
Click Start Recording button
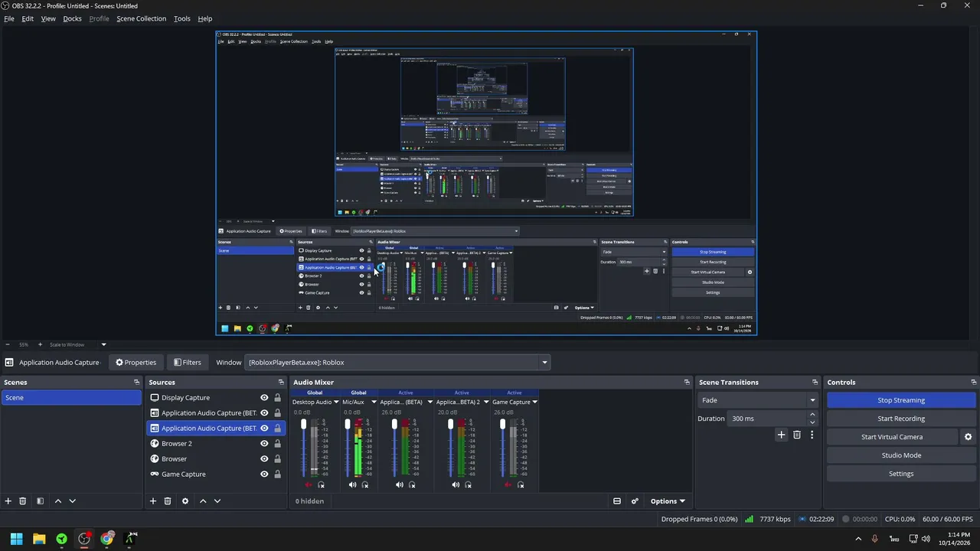pos(901,419)
